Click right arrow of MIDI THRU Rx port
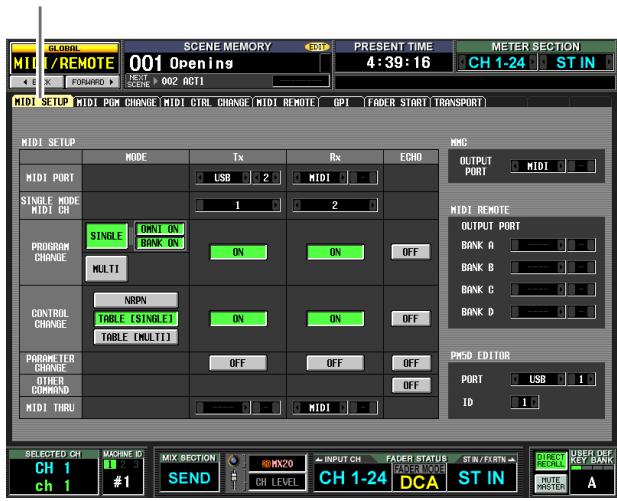Screen dimensions: 617x501 tap(343, 407)
